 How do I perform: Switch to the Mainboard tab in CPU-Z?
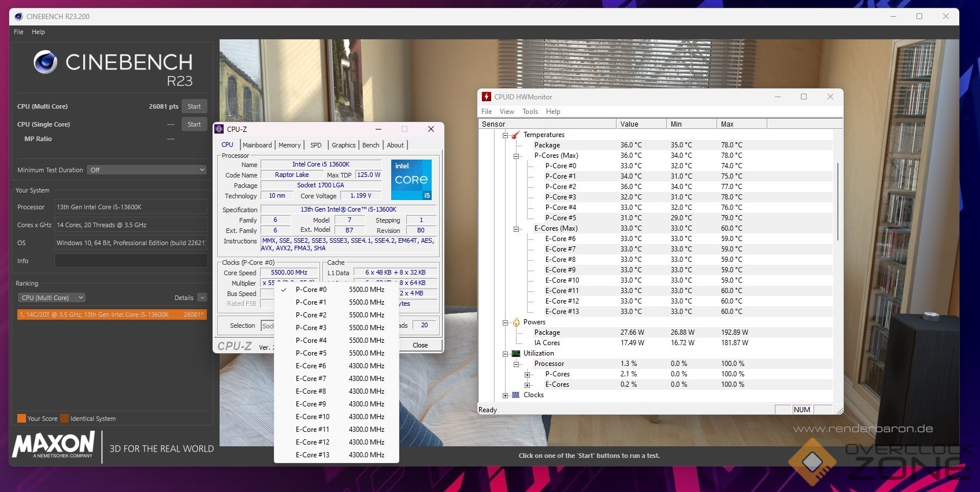[x=257, y=145]
